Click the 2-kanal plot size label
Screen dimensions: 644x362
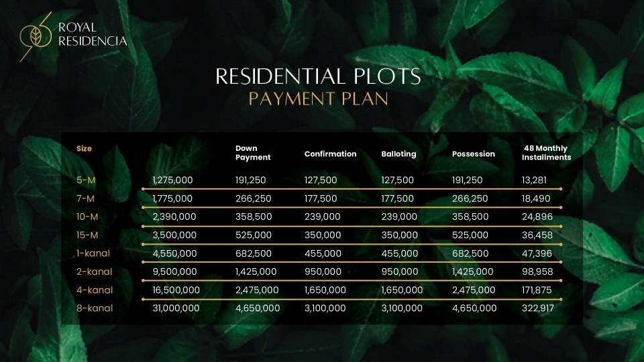[x=95, y=271]
